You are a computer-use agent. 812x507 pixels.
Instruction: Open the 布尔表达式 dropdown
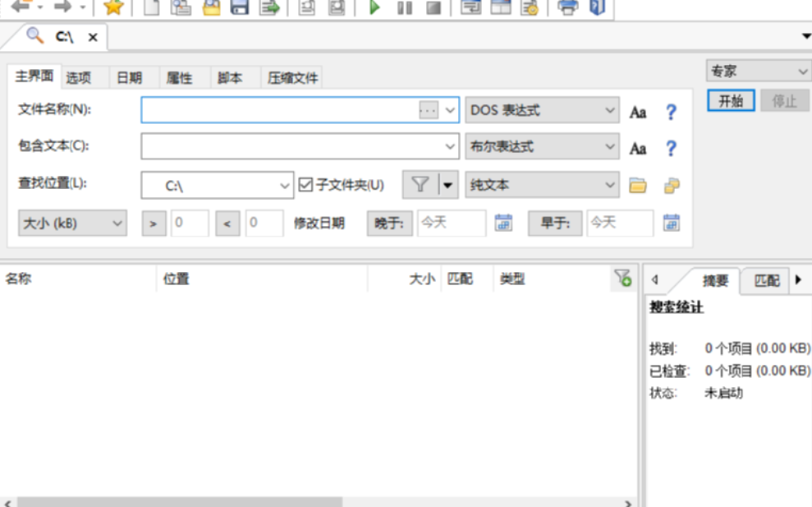pyautogui.click(x=542, y=146)
